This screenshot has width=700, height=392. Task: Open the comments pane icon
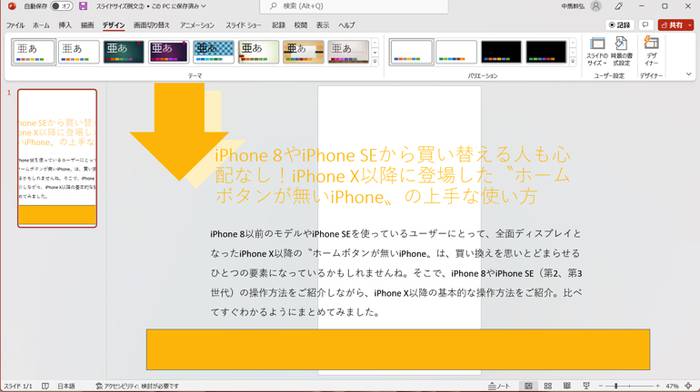pos(645,25)
